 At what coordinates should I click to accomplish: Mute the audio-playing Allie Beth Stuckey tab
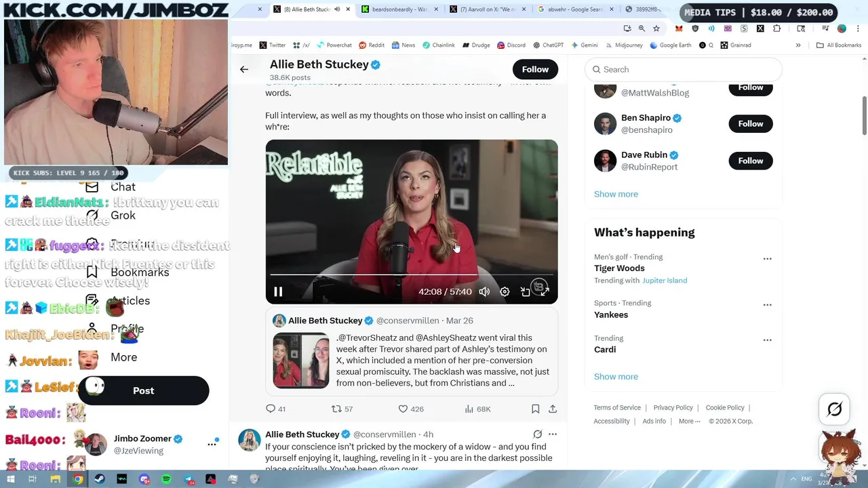click(x=338, y=9)
